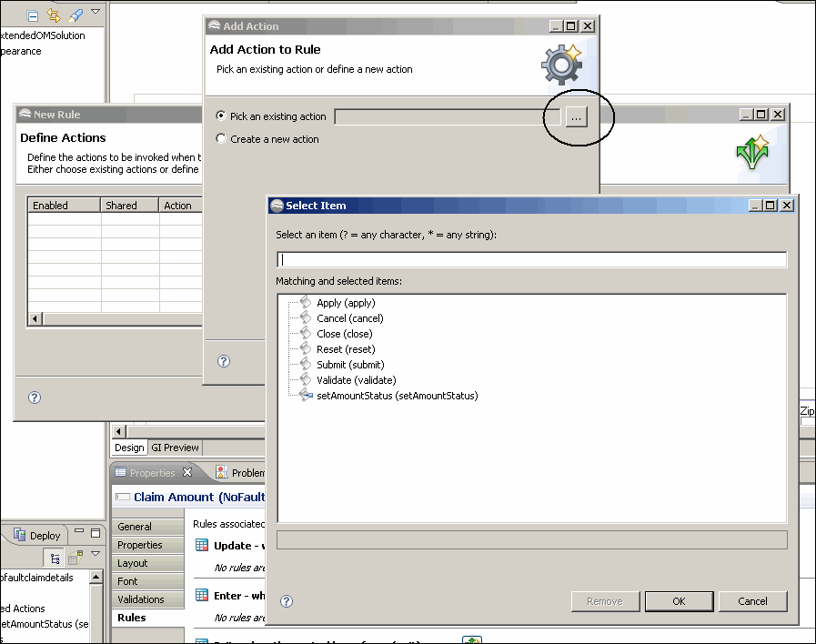The width and height of the screenshot is (816, 644).
Task: Click the pin icon in top-left toolbar
Action: coord(76,15)
